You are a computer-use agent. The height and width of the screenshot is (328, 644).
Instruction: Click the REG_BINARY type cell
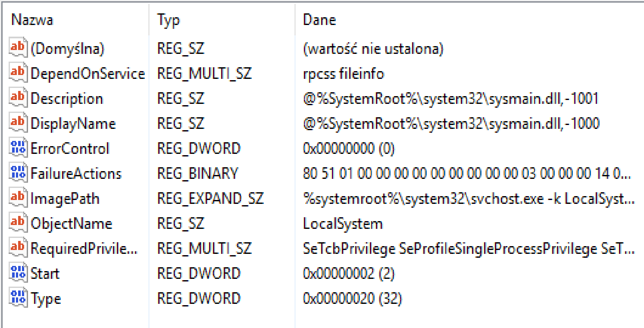(x=197, y=174)
